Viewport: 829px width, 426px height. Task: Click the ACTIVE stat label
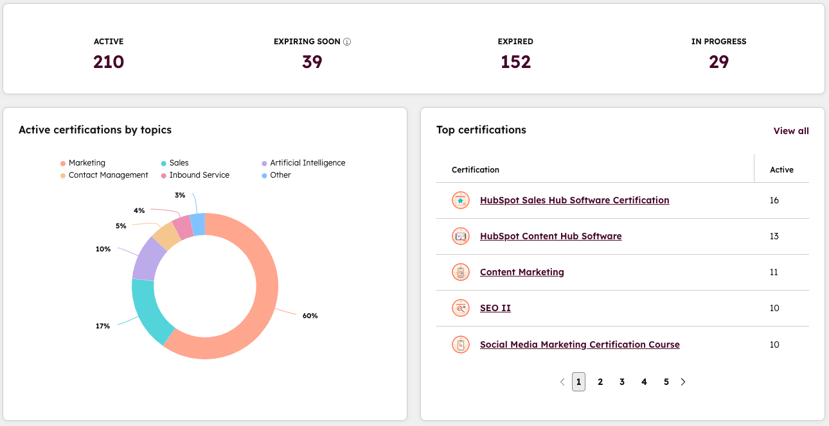pos(108,42)
